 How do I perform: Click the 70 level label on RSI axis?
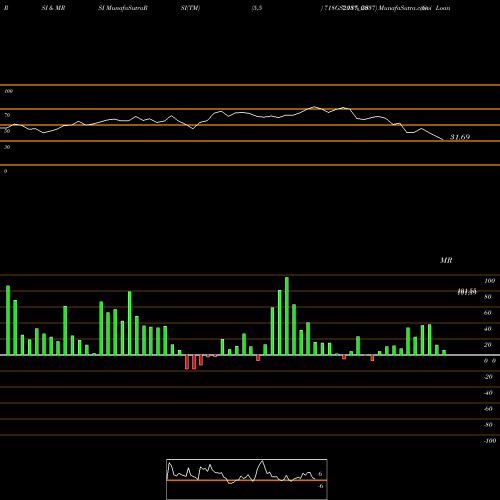click(x=7, y=115)
